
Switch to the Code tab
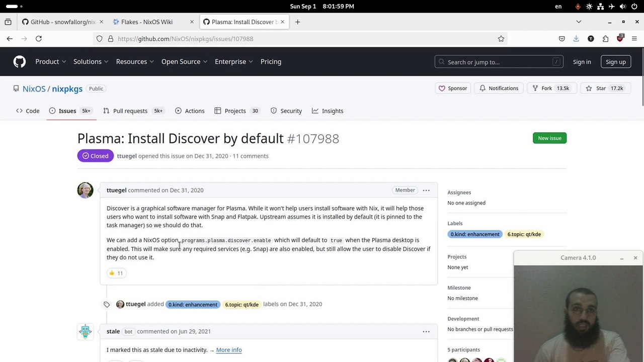[x=28, y=111]
